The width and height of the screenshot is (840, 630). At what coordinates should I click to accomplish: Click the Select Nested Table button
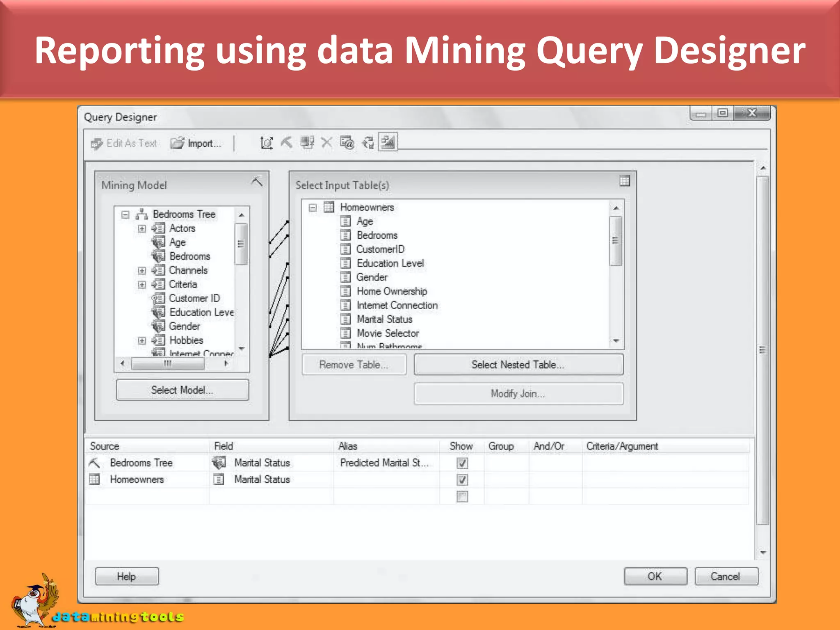coord(518,365)
